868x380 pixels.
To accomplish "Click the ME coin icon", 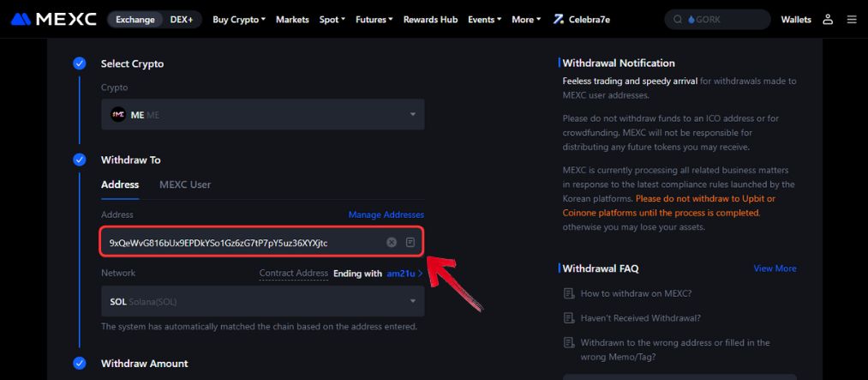I will click(118, 115).
